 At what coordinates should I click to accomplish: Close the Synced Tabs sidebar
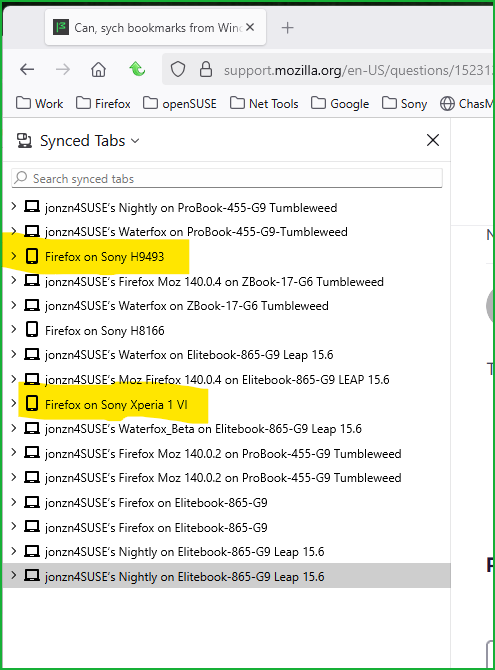point(433,140)
